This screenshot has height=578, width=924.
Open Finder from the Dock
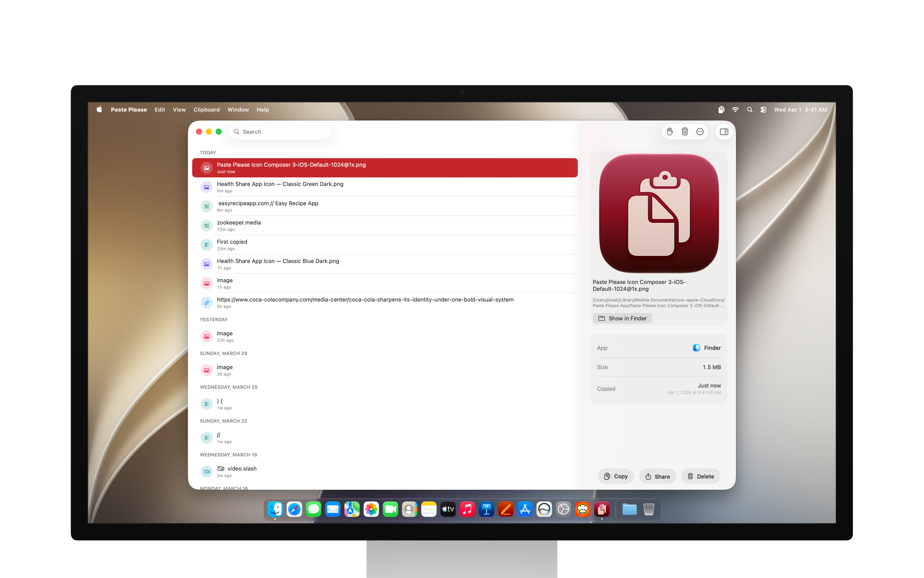(275, 509)
